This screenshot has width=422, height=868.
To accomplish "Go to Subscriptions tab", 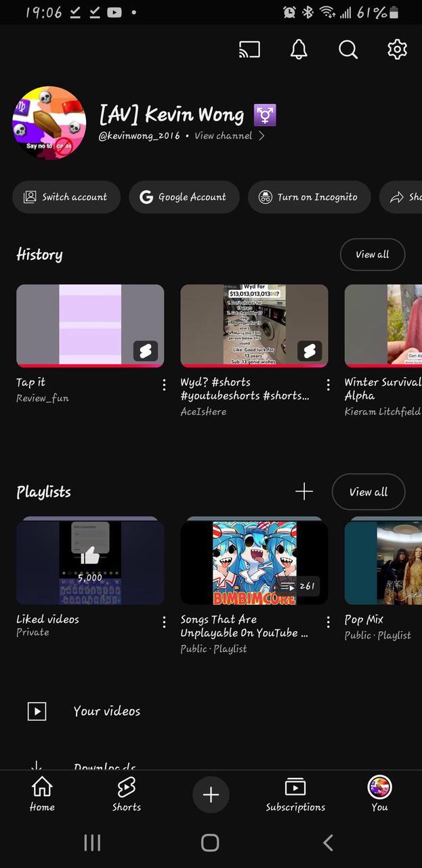I will click(x=295, y=794).
